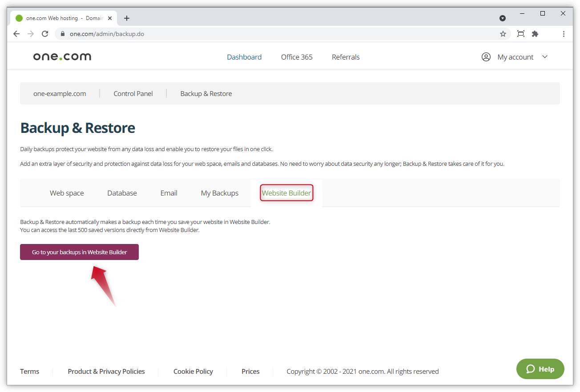Open the Chrome three-dot menu
This screenshot has width=580, height=392.
[x=564, y=34]
